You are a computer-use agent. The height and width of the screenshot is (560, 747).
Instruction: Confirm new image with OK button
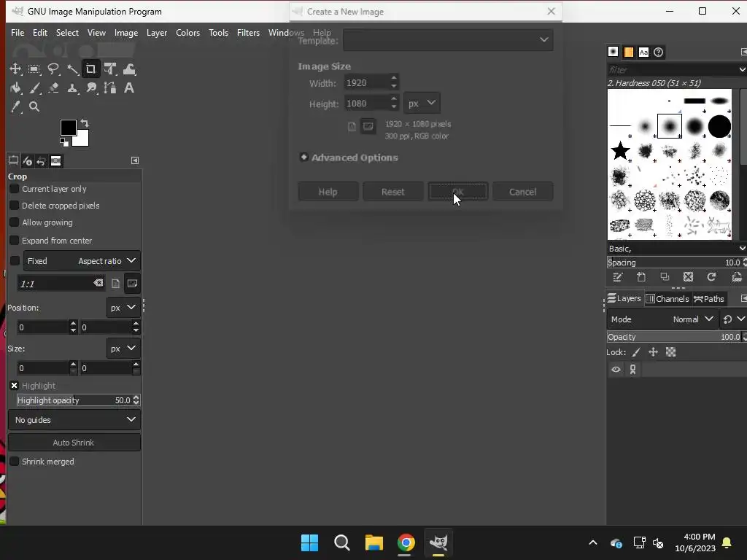[x=458, y=192]
